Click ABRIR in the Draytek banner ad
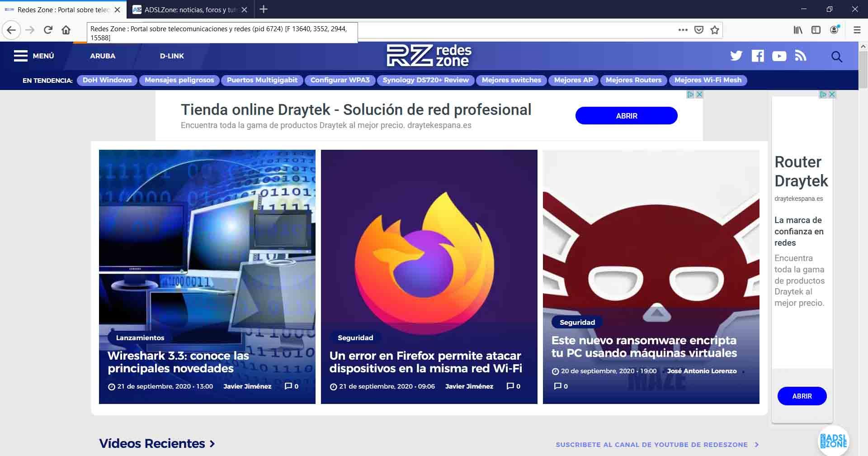Viewport: 868px width, 456px height. click(x=627, y=116)
